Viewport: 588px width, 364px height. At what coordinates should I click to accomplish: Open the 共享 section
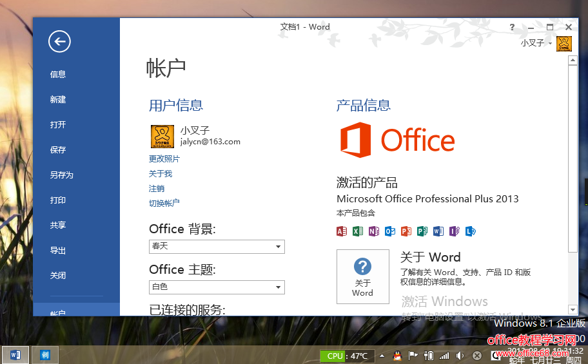point(58,225)
